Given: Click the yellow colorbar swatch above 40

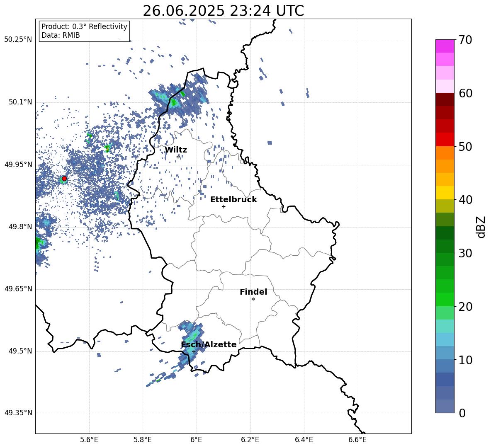Looking at the screenshot, I should 445,193.
